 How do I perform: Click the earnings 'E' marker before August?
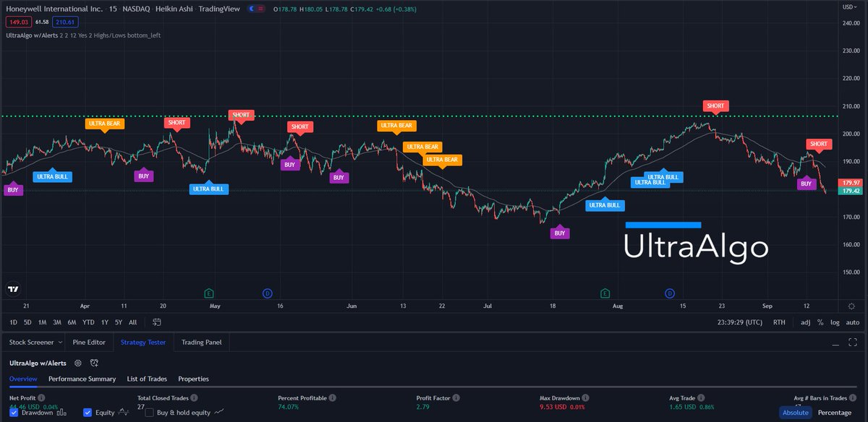pyautogui.click(x=605, y=293)
